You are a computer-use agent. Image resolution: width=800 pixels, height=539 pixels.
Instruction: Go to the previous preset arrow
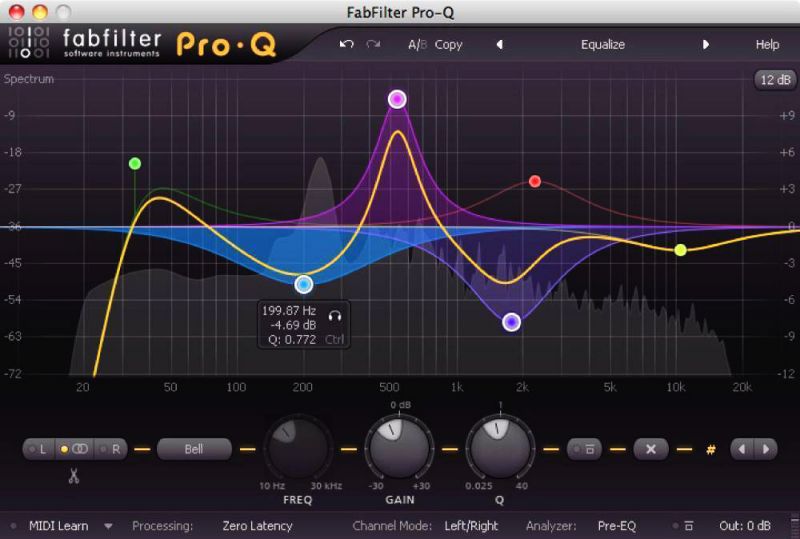pos(499,44)
